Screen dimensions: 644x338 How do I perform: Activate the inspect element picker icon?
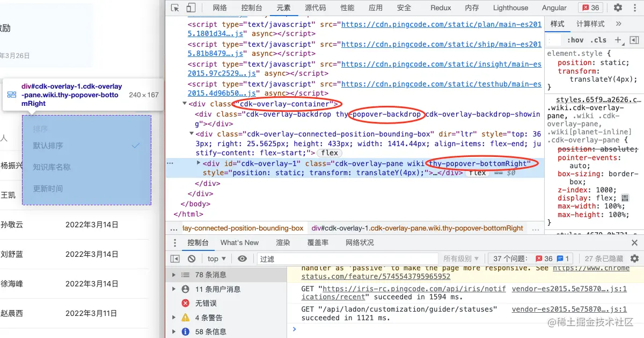tap(175, 8)
